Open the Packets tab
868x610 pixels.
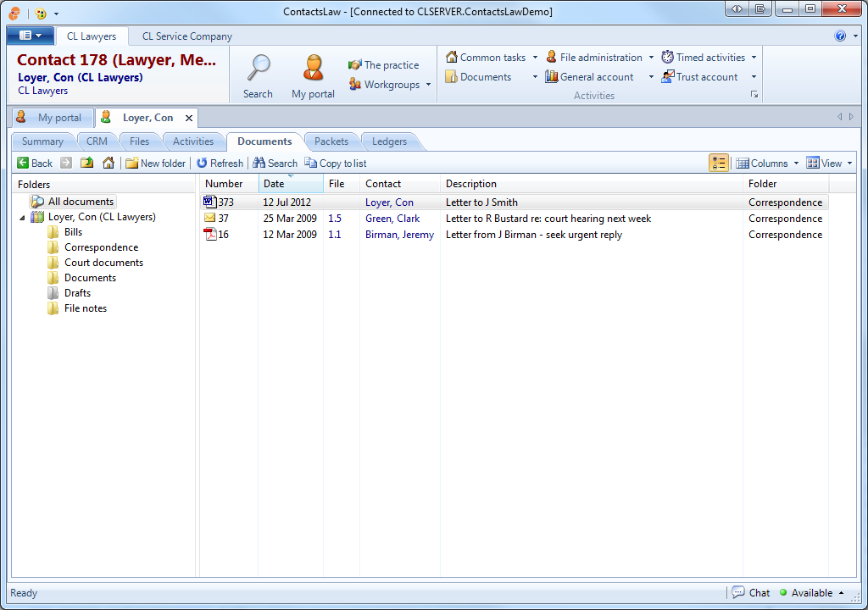pos(331,141)
